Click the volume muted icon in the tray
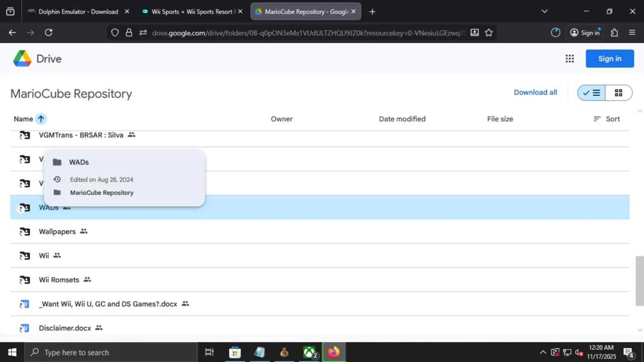 [x=579, y=352]
